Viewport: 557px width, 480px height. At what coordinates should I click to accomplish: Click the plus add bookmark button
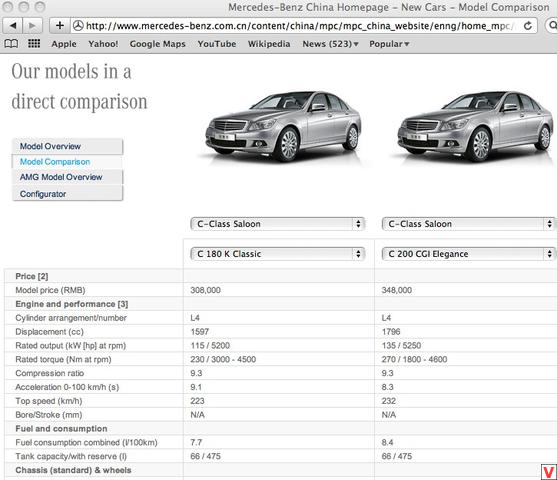60,26
